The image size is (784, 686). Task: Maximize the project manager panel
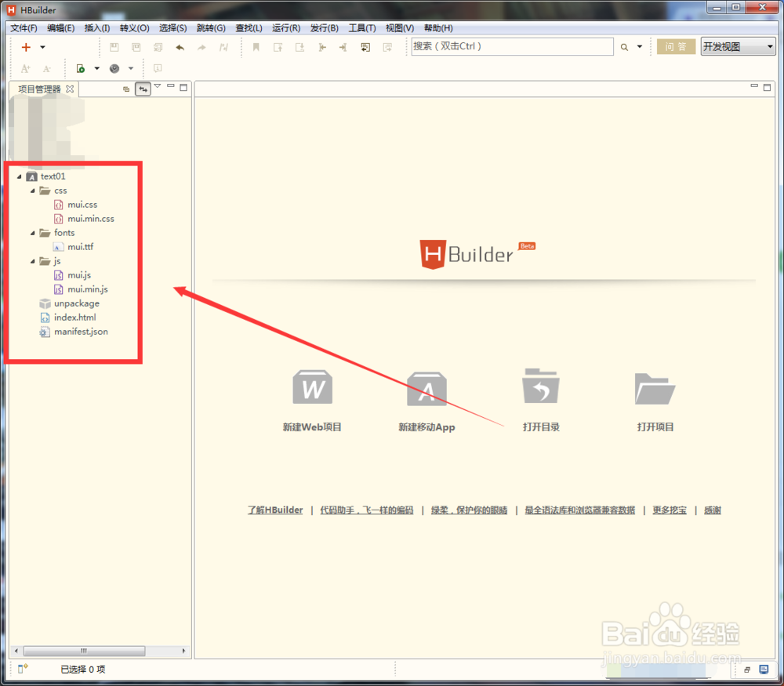(x=183, y=87)
